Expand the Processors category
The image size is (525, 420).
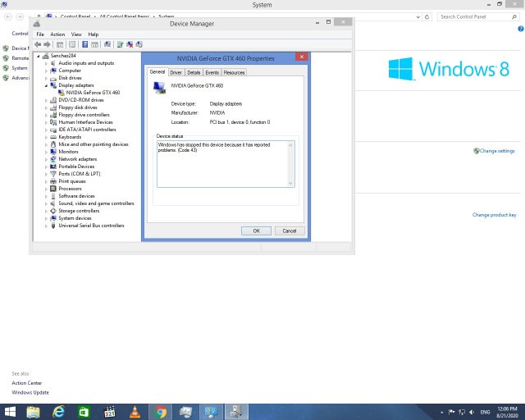click(46, 189)
